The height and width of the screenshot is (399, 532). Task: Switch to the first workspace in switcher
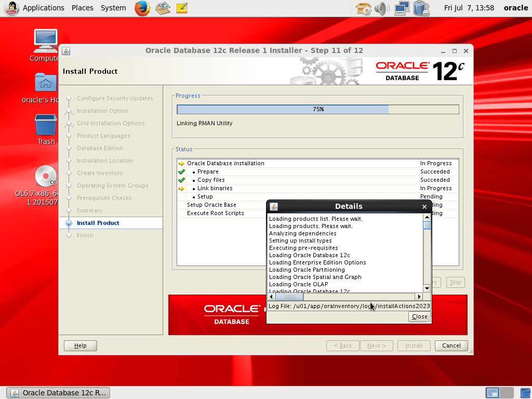pos(493,393)
